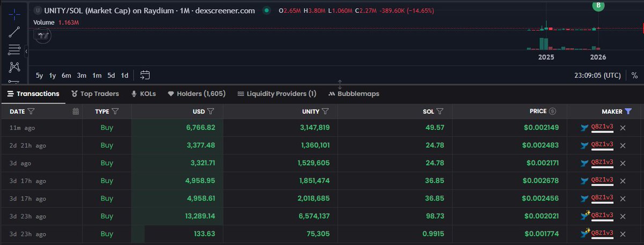Toggle the calendar date format icon
This screenshot has height=245, width=644.
pos(76,112)
